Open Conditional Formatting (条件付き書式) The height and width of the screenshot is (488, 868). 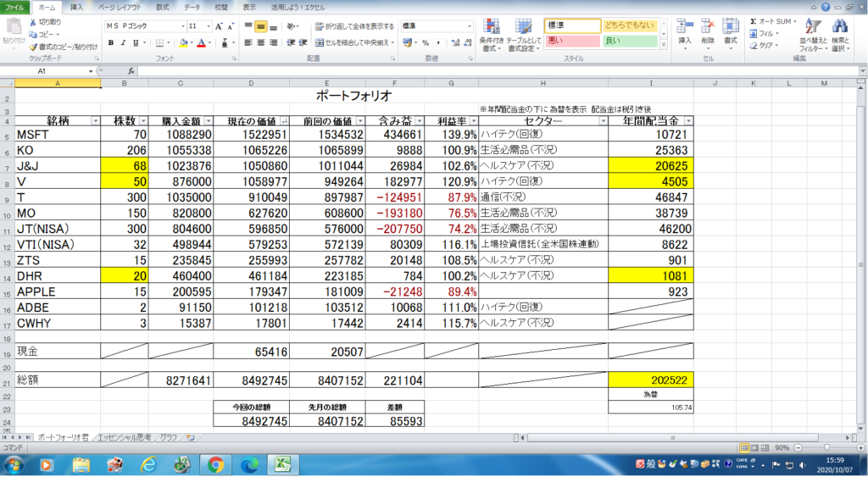click(491, 34)
